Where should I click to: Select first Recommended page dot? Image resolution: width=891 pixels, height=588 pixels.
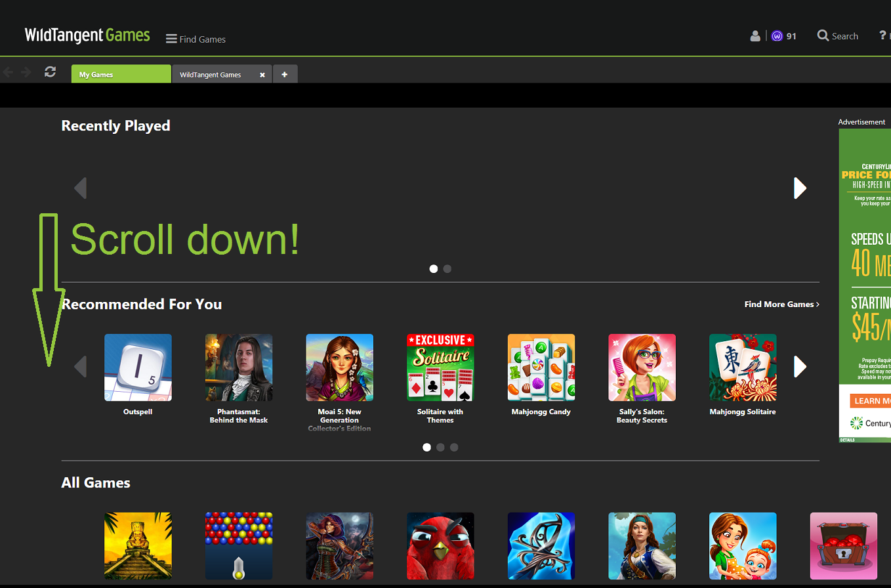tap(427, 447)
